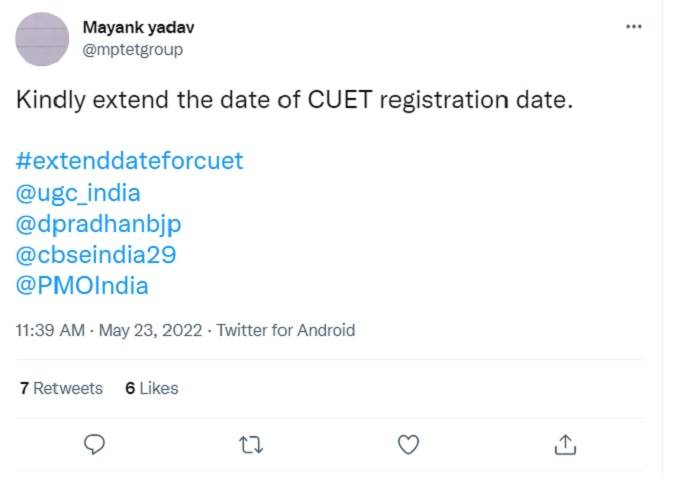This screenshot has height=479, width=675.
Task: Open the share tweet icon
Action: 564,442
